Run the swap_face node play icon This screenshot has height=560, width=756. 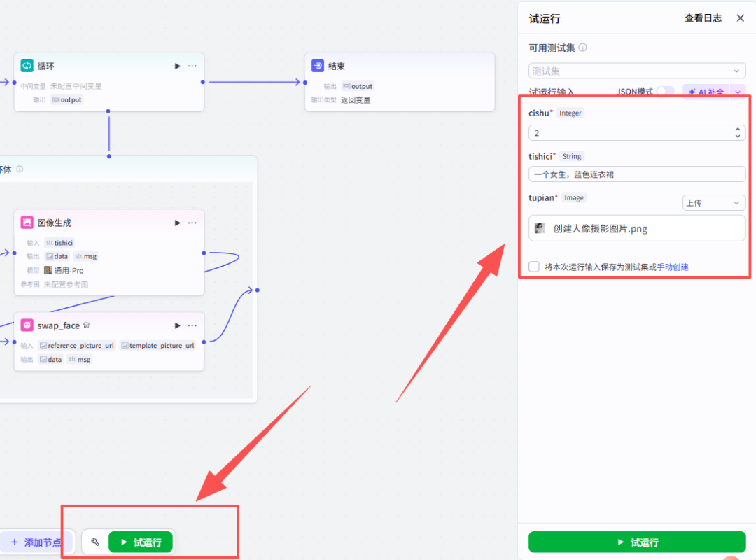[177, 325]
